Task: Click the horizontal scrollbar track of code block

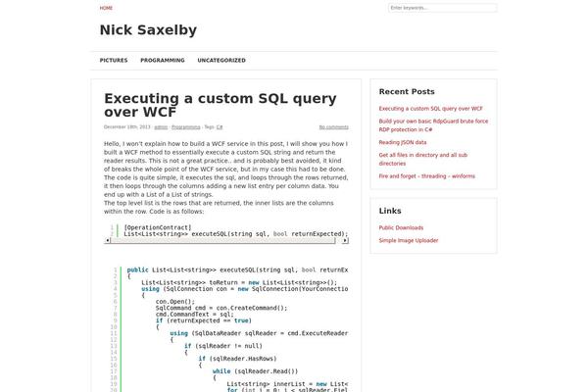Action: pyautogui.click(x=222, y=240)
